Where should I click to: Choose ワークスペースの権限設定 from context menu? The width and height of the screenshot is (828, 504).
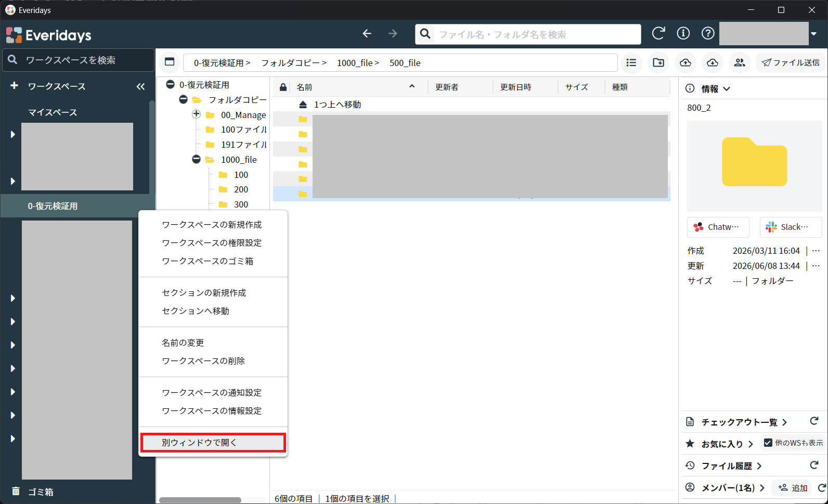tap(213, 243)
